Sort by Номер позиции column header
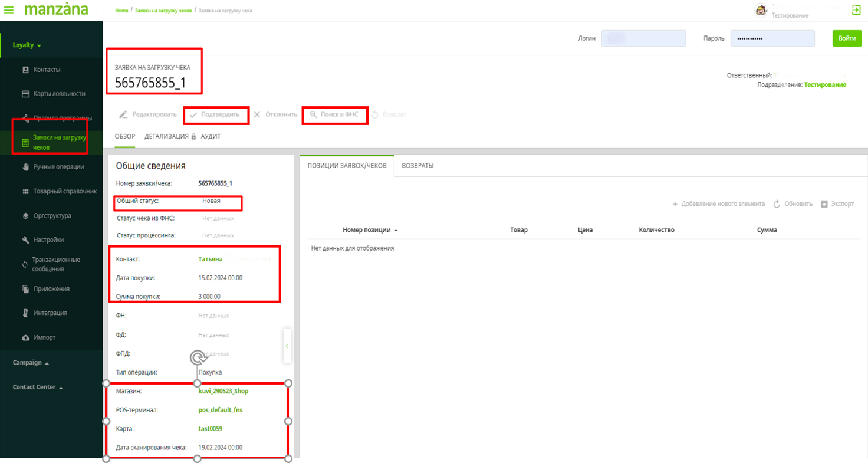The width and height of the screenshot is (868, 463). coord(366,230)
